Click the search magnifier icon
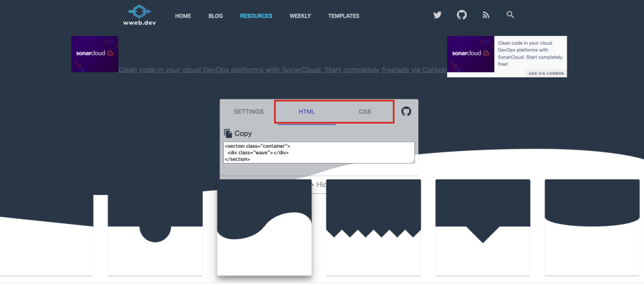Image resolution: width=644 pixels, height=285 pixels. coord(510,14)
